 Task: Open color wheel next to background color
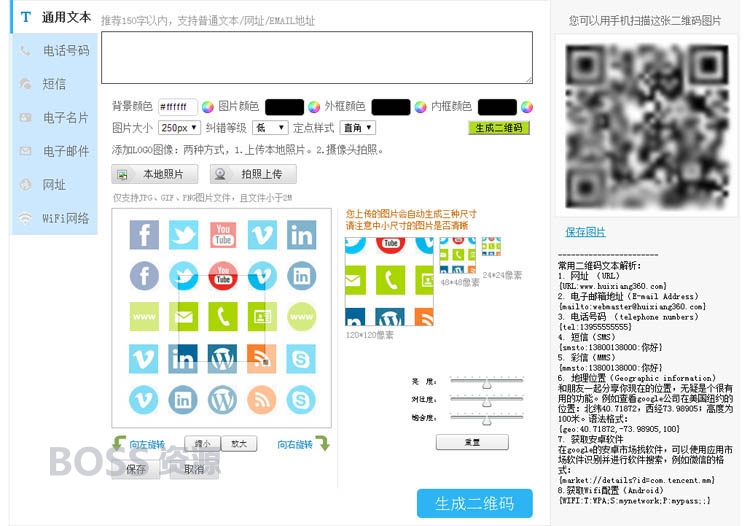point(208,107)
